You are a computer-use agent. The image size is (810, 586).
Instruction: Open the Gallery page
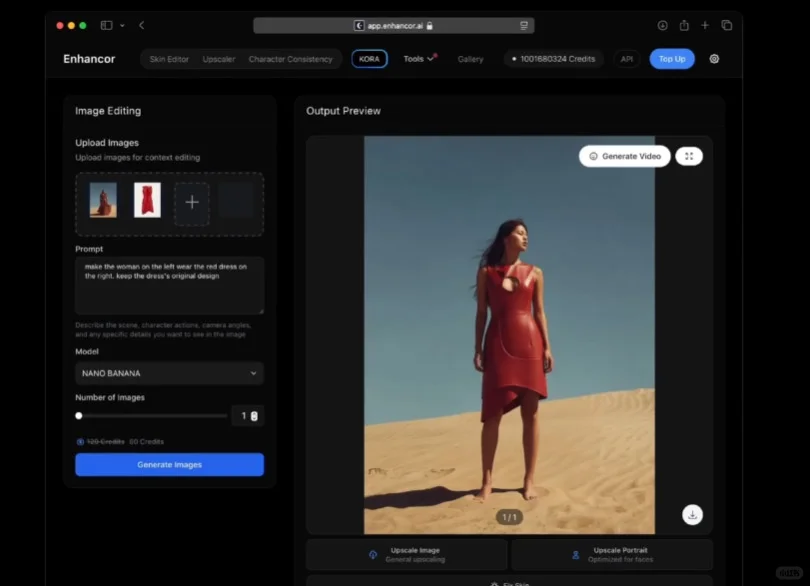tap(470, 59)
